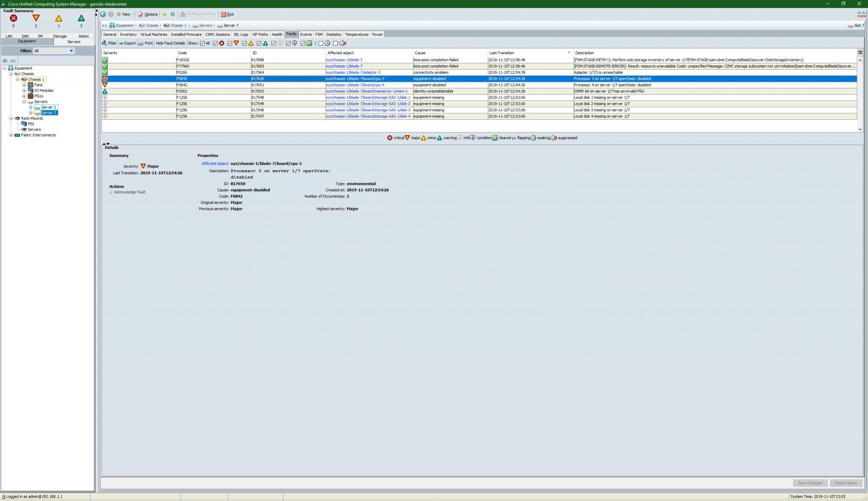868x501 pixels.
Task: Sort by the Last Transition column header
Action: click(530, 53)
